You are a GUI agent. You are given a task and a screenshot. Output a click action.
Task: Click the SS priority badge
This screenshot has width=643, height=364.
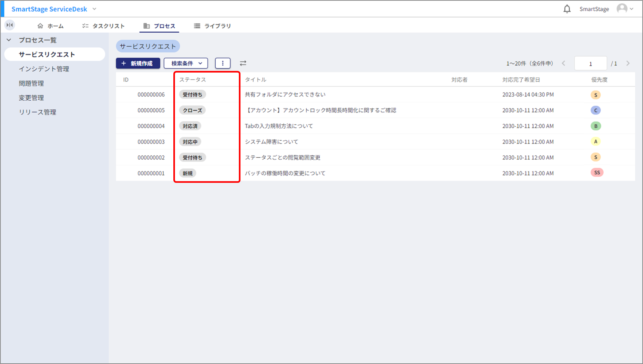tap(597, 173)
